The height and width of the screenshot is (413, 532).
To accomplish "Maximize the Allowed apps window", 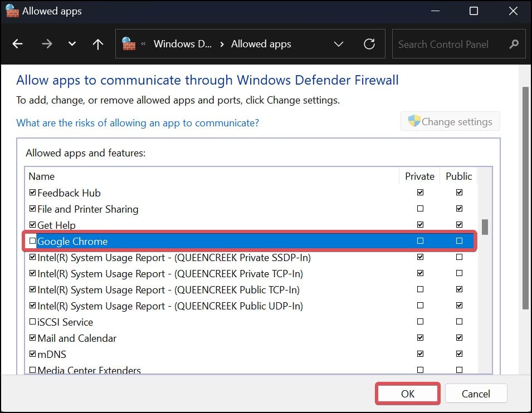I will click(474, 11).
